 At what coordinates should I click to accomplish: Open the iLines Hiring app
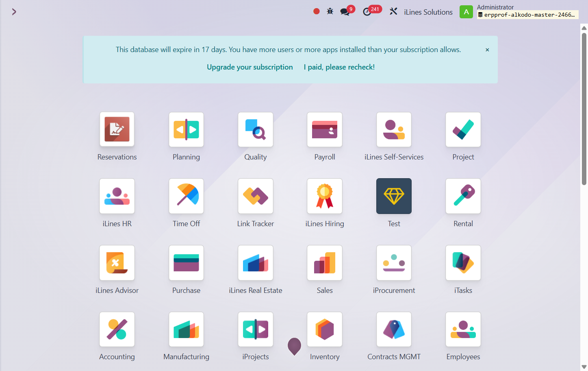coord(325,196)
